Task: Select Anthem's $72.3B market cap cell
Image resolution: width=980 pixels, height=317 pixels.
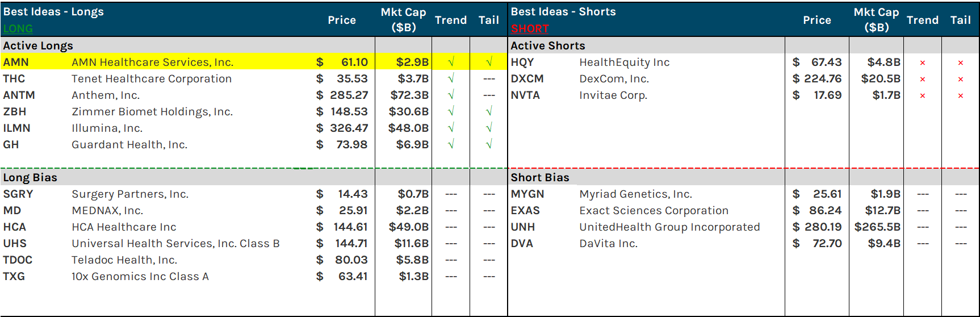Action: [409, 95]
